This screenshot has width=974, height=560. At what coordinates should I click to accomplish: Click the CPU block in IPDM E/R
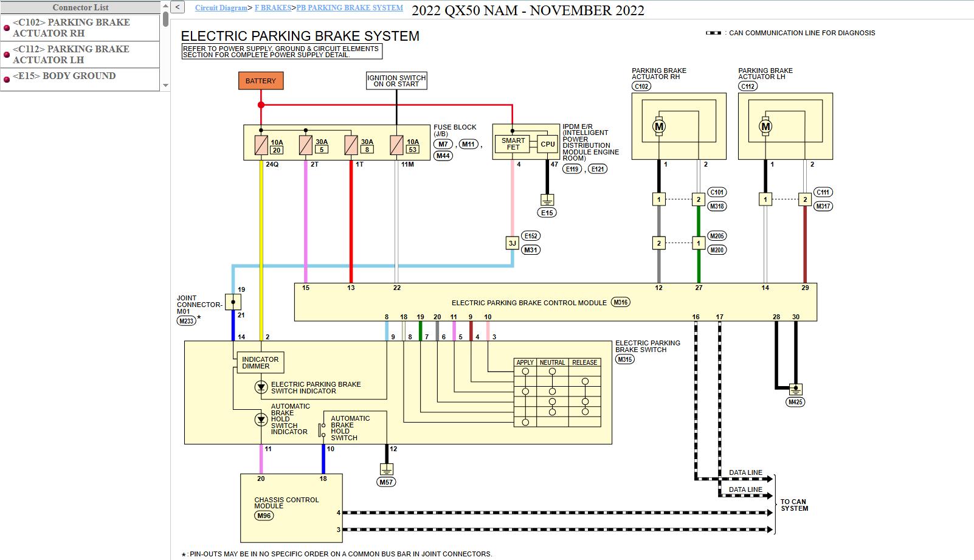[x=548, y=144]
